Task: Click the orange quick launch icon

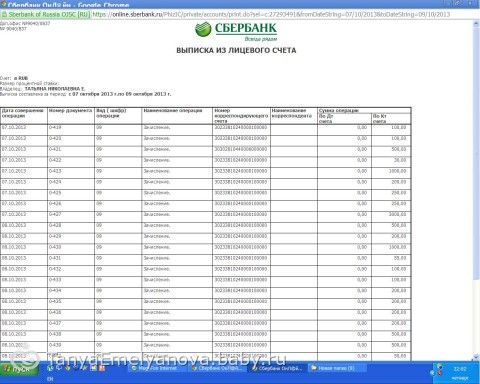Action: click(102, 368)
